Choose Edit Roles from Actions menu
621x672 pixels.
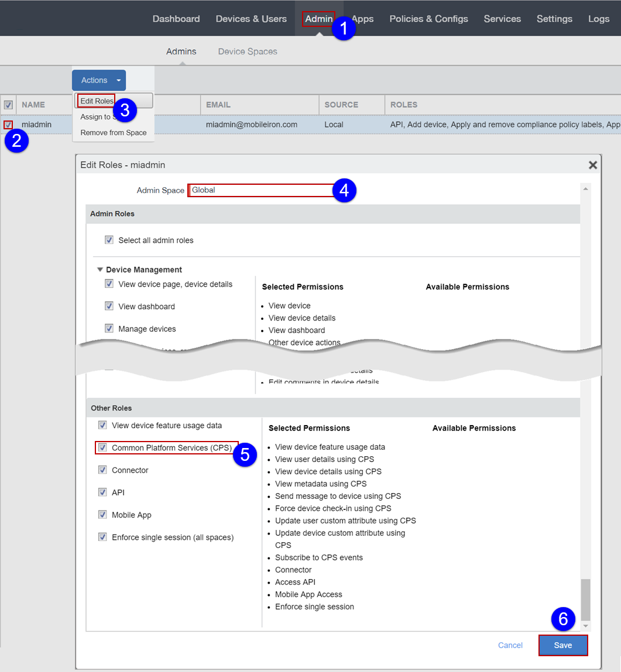point(97,101)
